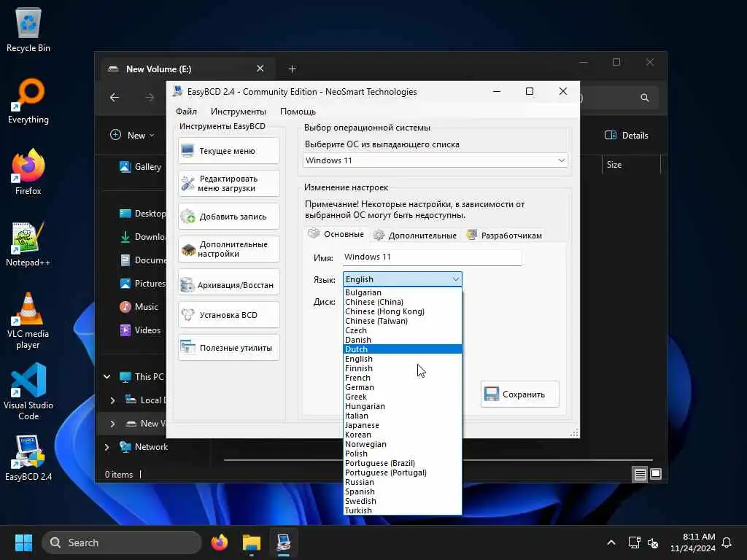Choose Japanese language option

tap(403, 425)
